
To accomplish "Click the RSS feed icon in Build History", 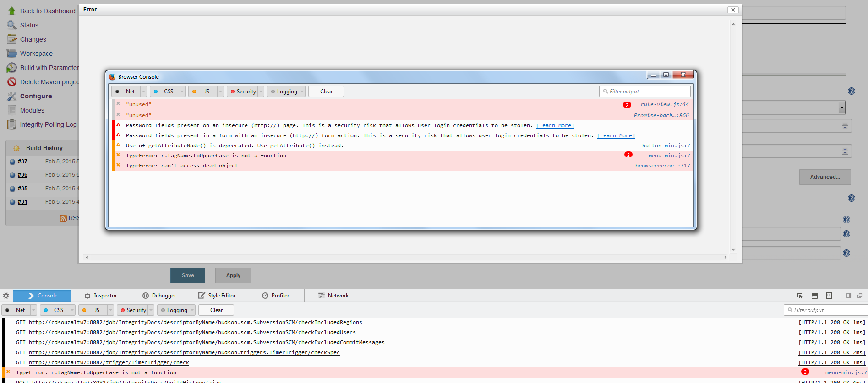I will (63, 218).
